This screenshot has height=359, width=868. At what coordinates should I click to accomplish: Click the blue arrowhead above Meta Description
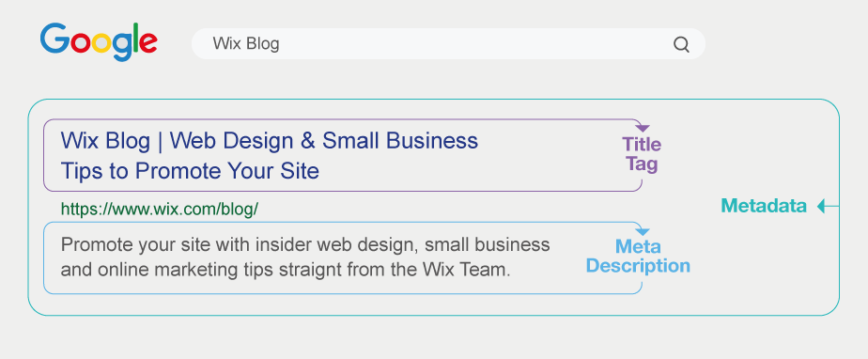pyautogui.click(x=643, y=231)
